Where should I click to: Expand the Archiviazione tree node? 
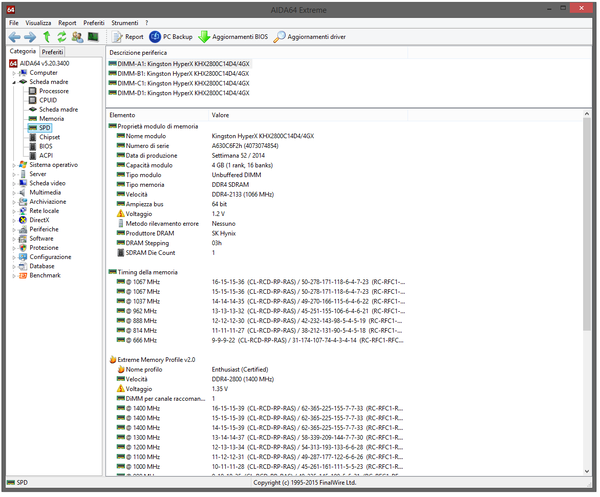point(13,202)
